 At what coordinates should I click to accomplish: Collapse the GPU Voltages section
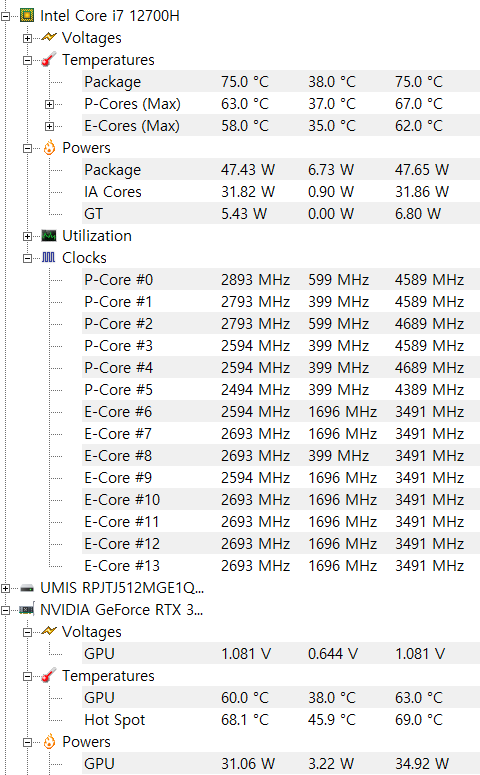[x=28, y=632]
